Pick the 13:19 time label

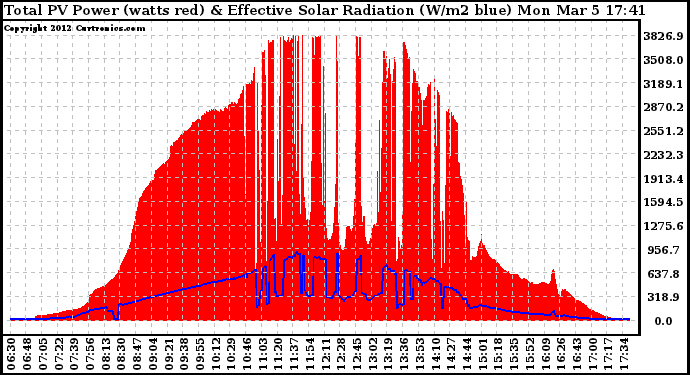[389, 354]
